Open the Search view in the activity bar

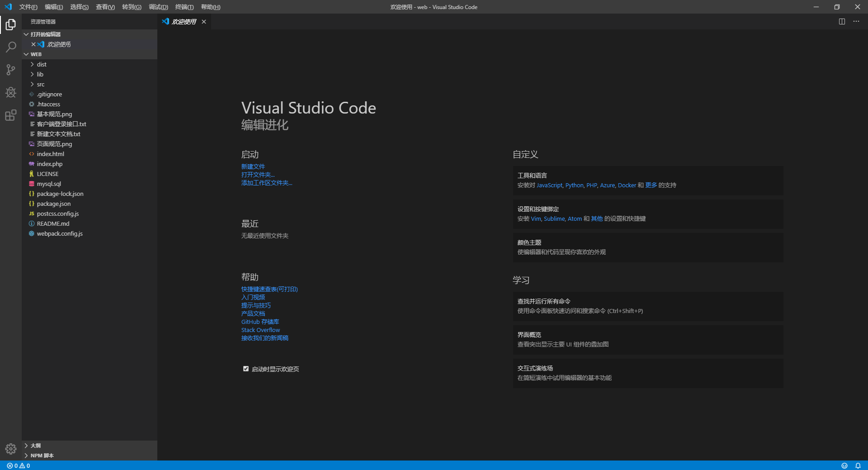click(x=10, y=47)
